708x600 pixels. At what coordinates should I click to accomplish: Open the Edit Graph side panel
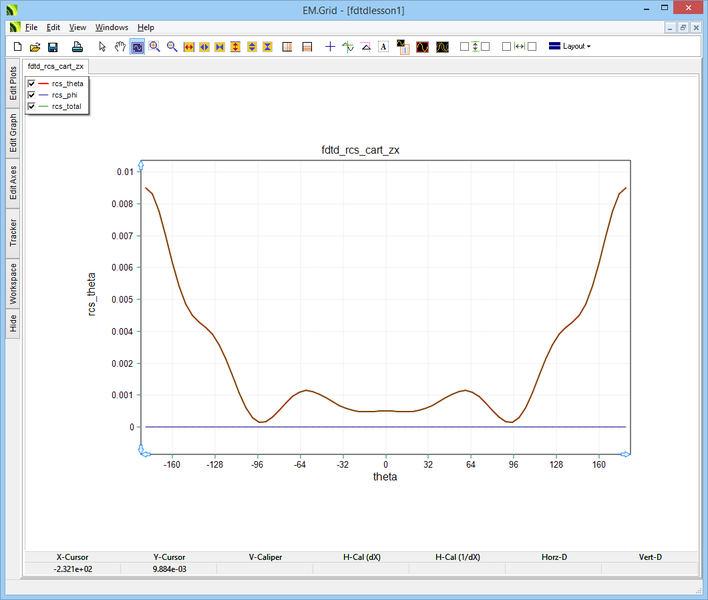pos(13,132)
